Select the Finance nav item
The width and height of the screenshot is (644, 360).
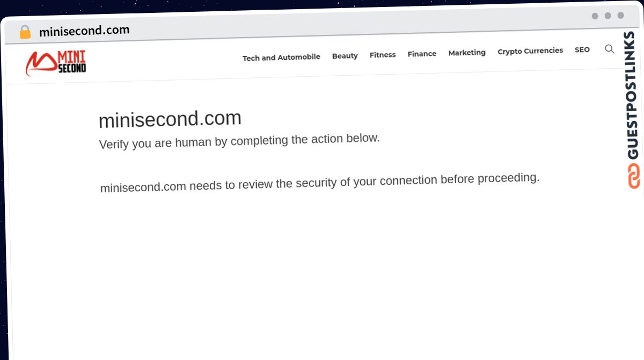(422, 54)
